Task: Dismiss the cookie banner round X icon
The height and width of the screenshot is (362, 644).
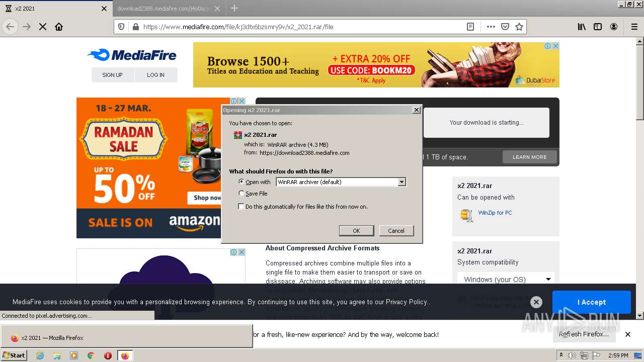Action: [x=536, y=302]
